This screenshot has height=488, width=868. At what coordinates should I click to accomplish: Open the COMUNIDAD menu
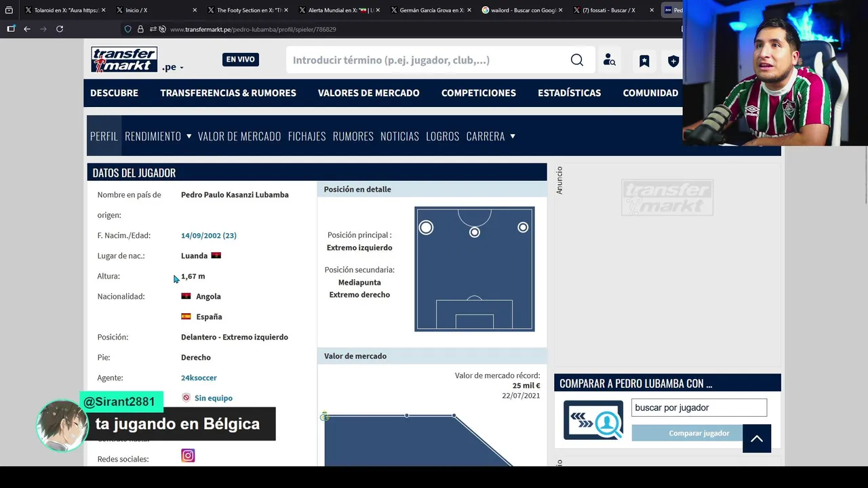(x=650, y=93)
